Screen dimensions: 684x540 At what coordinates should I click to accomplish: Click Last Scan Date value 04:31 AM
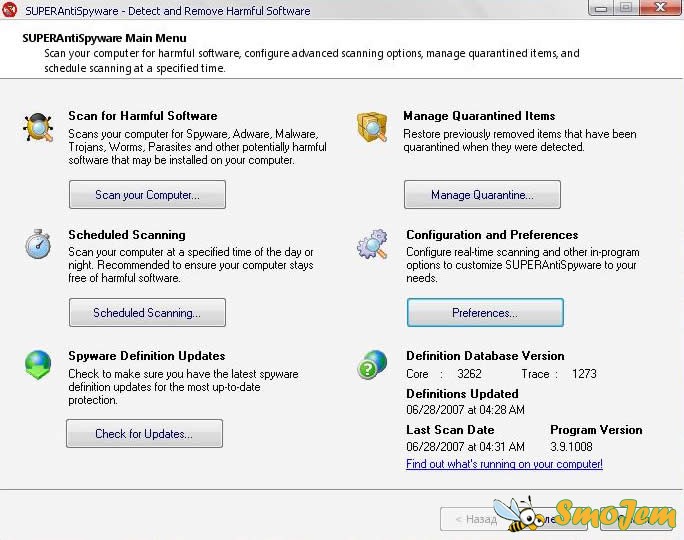click(465, 447)
